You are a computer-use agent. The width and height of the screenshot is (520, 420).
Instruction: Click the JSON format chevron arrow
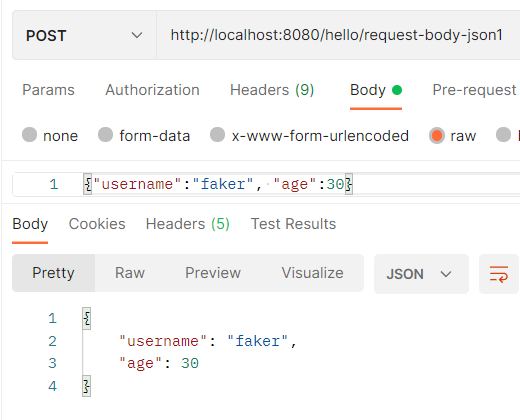point(446,274)
